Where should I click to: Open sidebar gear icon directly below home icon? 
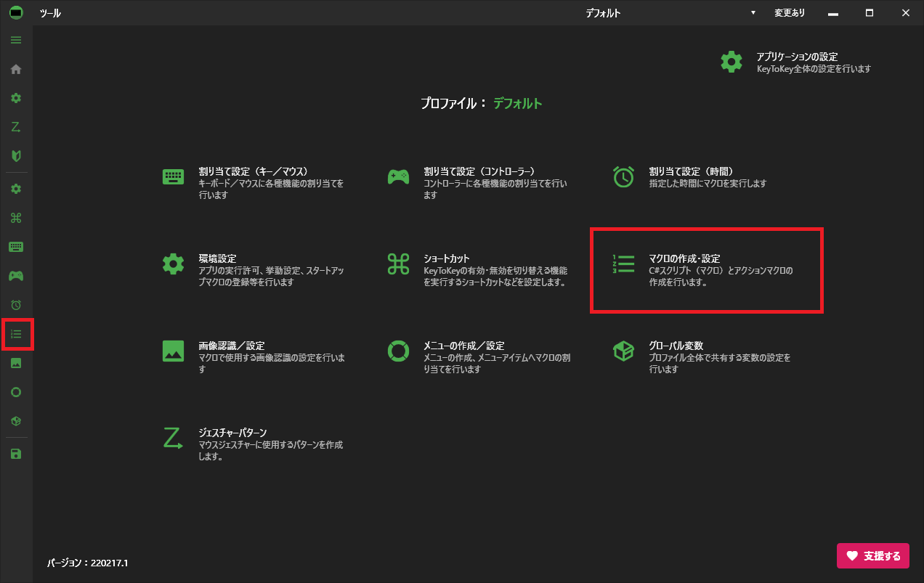(x=16, y=98)
